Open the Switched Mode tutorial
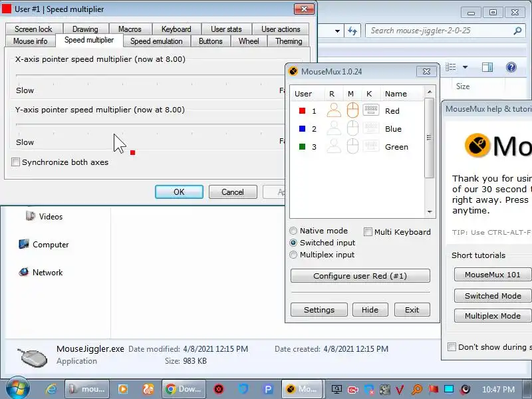 pos(492,295)
